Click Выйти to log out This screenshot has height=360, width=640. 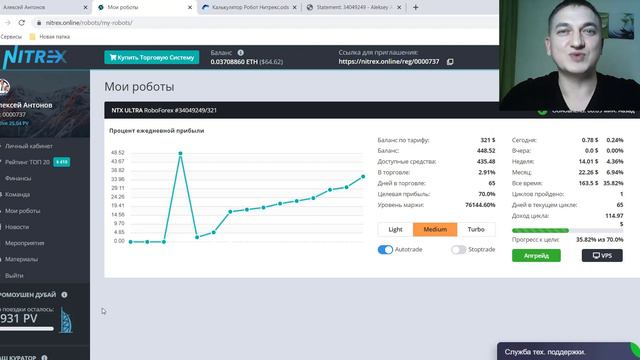click(x=14, y=276)
